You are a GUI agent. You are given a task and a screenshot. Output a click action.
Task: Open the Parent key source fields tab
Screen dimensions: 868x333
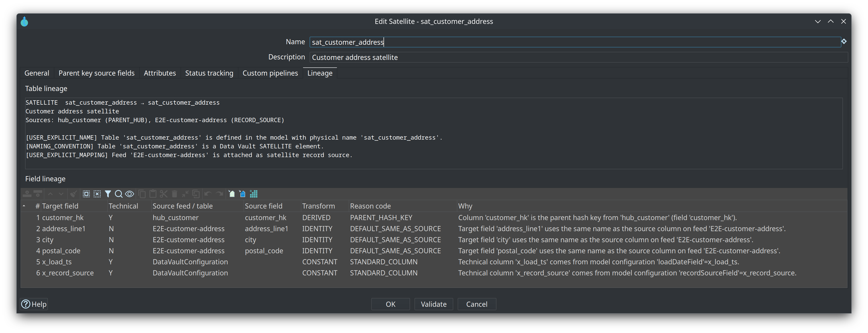pyautogui.click(x=96, y=73)
